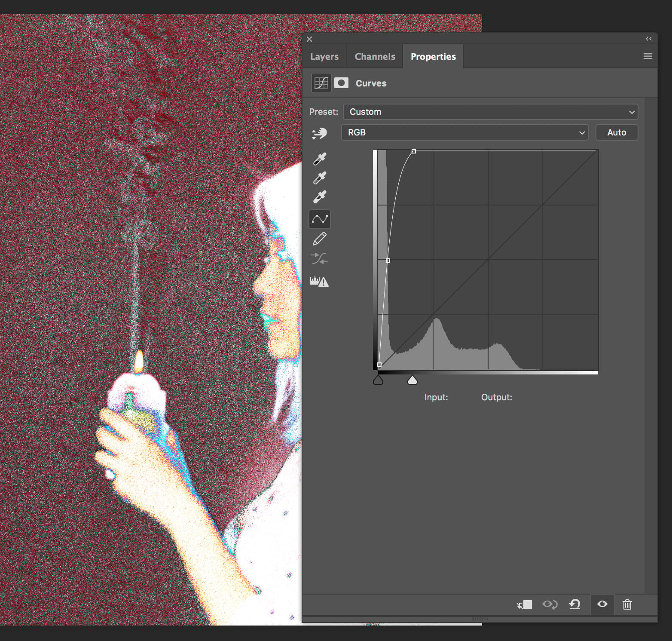Select the bottom-left curve control point
Viewport: 672px width, 641px height.
tap(379, 365)
